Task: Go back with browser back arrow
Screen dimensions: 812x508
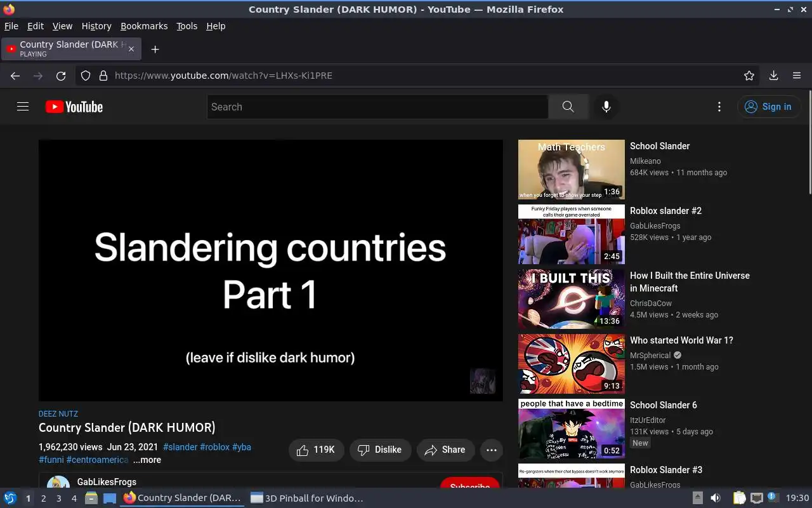Action: (x=15, y=76)
